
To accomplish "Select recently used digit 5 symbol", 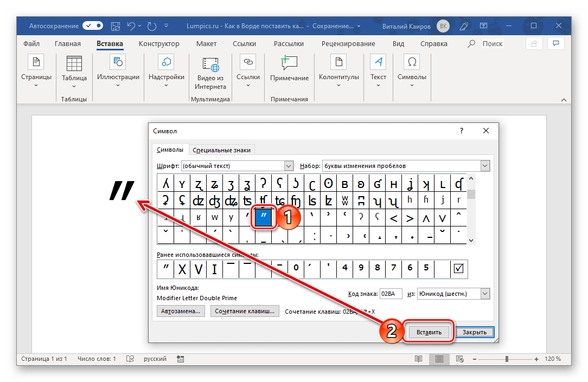I will [x=426, y=269].
